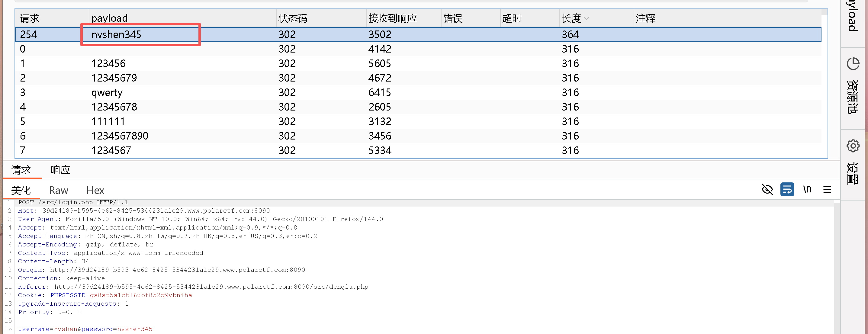Image resolution: width=868 pixels, height=334 pixels.
Task: Toggle the \n show newlines button
Action: (807, 189)
